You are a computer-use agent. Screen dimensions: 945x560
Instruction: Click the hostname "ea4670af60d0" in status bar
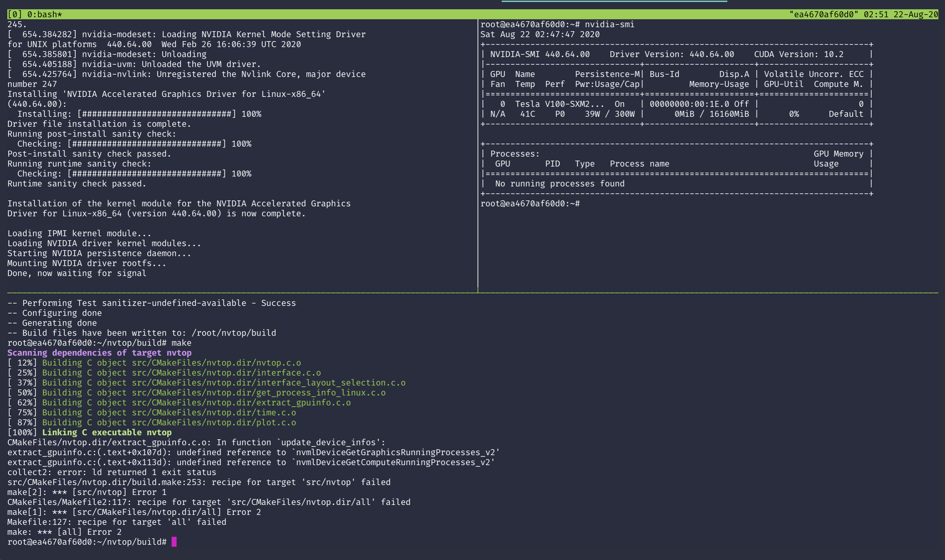click(x=823, y=14)
